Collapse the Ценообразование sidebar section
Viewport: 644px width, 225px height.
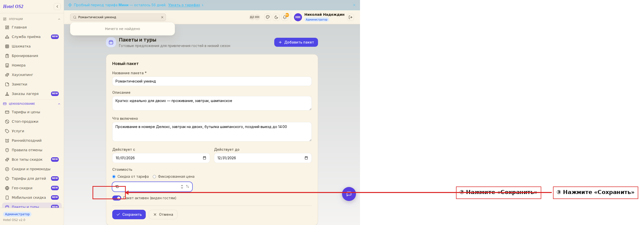(x=59, y=104)
